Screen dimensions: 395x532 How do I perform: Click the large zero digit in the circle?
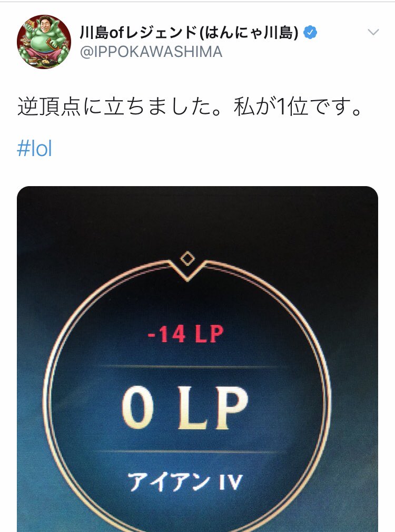click(x=137, y=408)
